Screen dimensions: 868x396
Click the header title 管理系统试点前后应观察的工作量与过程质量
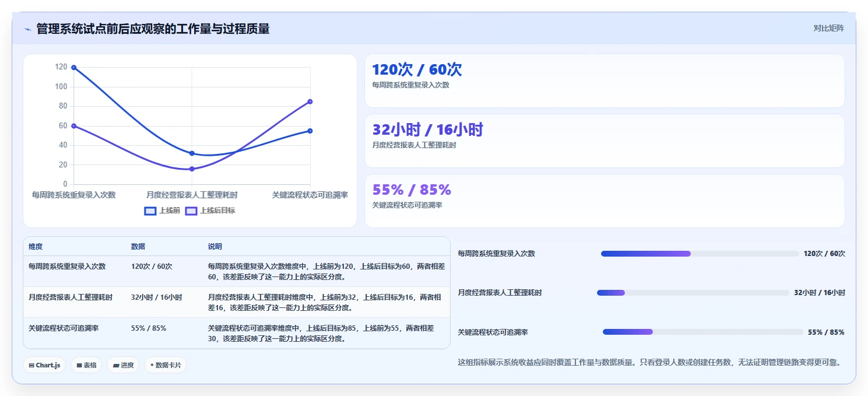[x=153, y=29]
